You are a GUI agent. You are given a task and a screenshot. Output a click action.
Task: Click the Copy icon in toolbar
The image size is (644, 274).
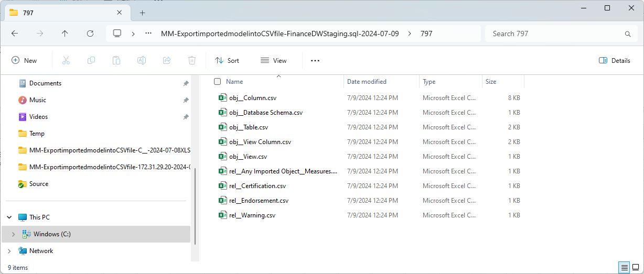coord(91,60)
